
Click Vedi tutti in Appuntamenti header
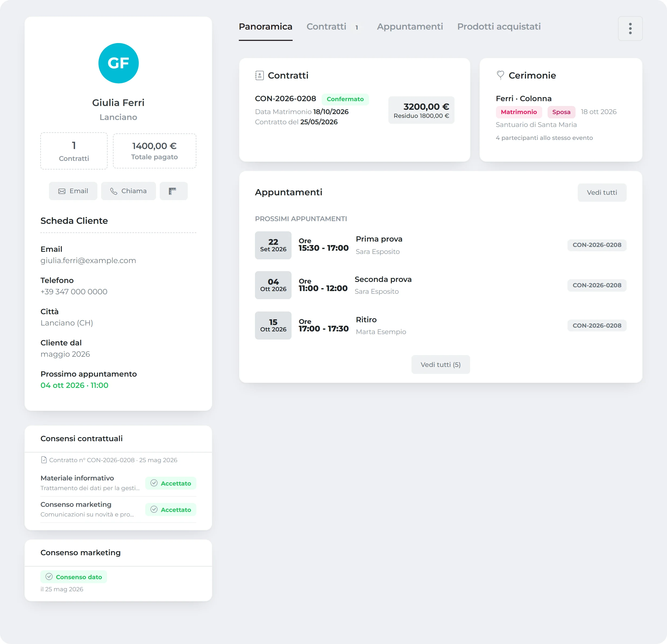tap(602, 193)
